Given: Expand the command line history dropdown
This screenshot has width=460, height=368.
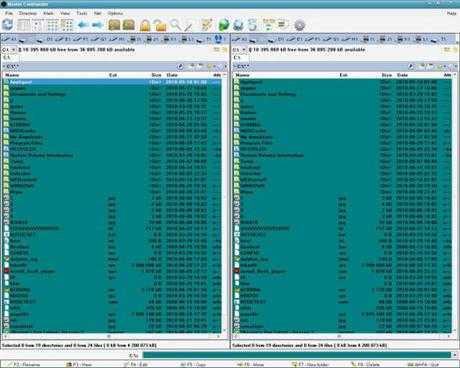Looking at the screenshot, I should 455,355.
